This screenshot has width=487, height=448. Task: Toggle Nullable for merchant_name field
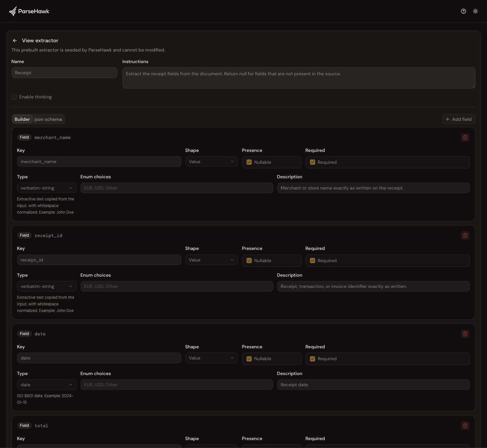click(x=249, y=162)
